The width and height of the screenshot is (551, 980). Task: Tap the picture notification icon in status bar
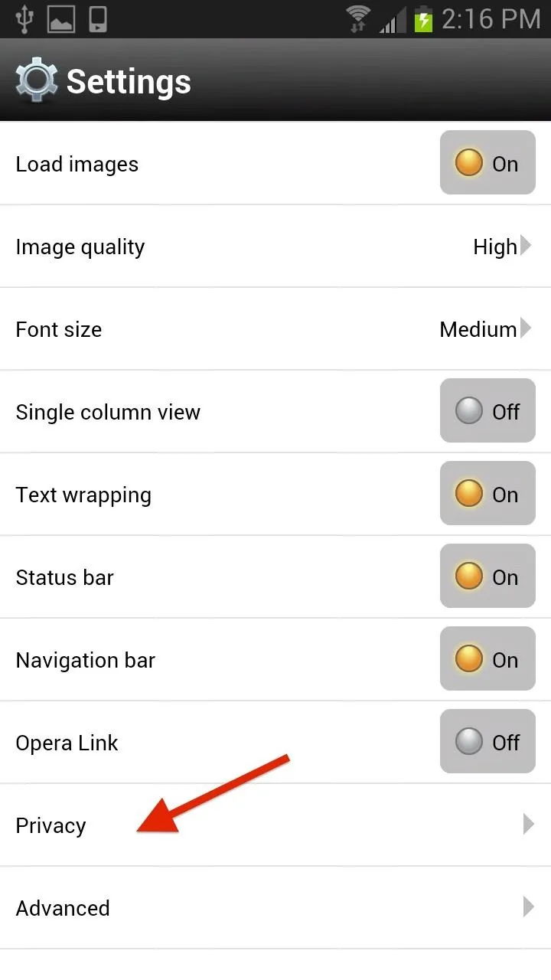(x=61, y=19)
